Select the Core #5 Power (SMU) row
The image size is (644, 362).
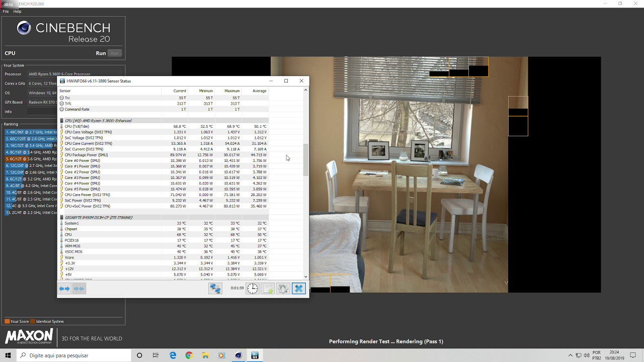click(x=164, y=189)
